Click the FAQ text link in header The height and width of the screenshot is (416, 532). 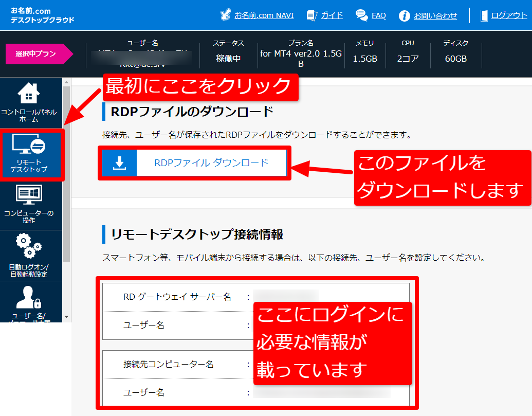point(379,15)
